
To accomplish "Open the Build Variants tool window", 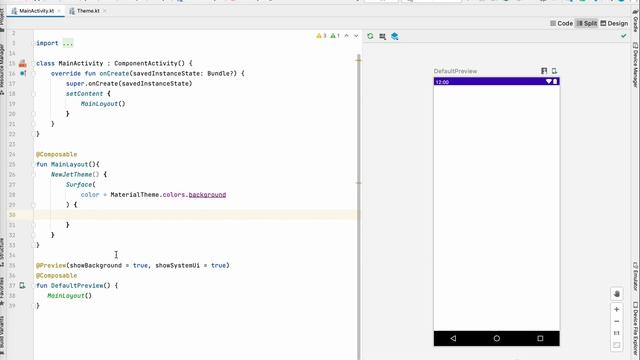I will 2,336.
